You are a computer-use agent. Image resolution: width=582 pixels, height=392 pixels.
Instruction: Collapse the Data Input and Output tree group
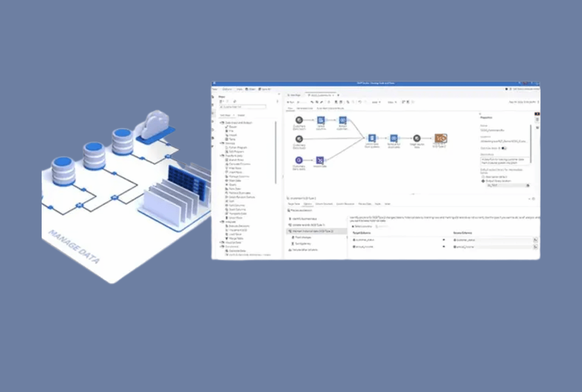click(222, 123)
